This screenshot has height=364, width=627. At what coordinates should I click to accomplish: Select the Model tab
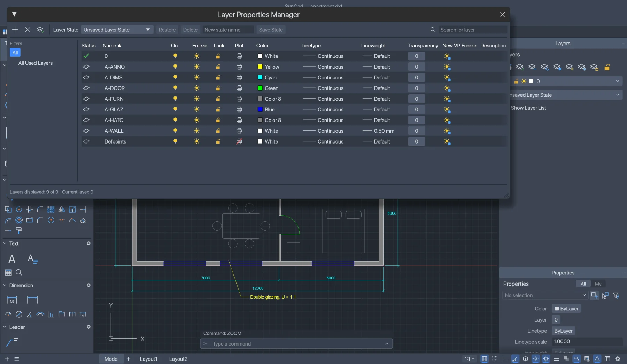(x=111, y=359)
